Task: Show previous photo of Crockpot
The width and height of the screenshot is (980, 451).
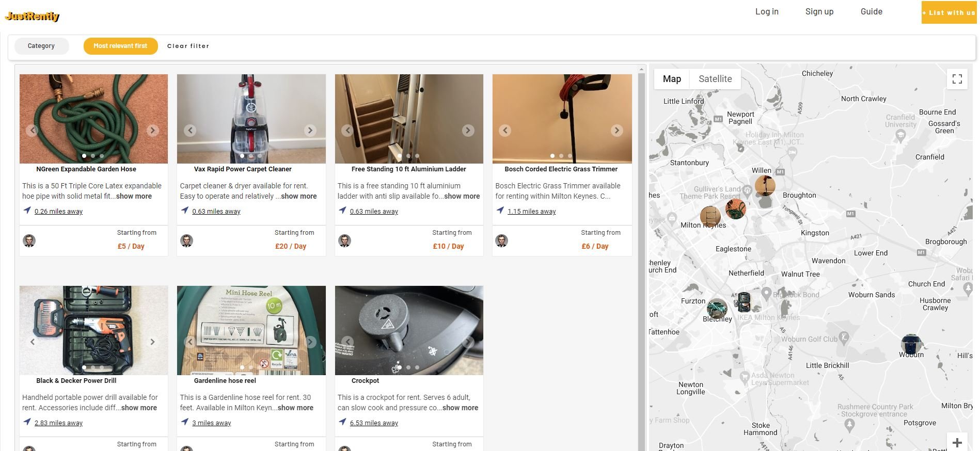Action: [x=347, y=342]
